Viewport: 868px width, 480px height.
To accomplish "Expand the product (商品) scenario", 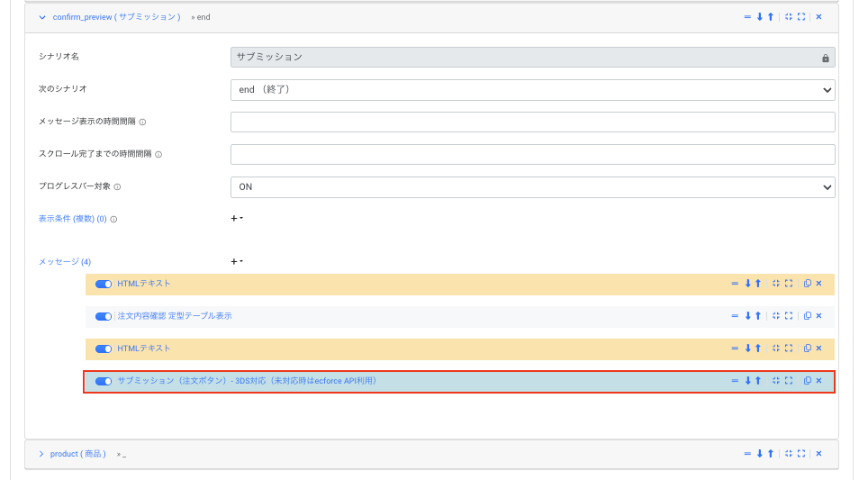I will coord(41,454).
